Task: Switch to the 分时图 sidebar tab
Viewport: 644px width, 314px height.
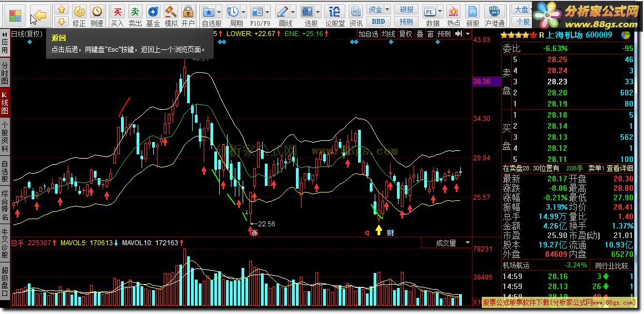Action: (5, 72)
